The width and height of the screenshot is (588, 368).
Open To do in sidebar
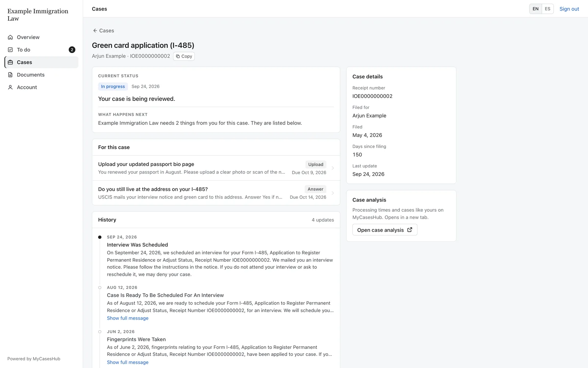[x=42, y=50]
